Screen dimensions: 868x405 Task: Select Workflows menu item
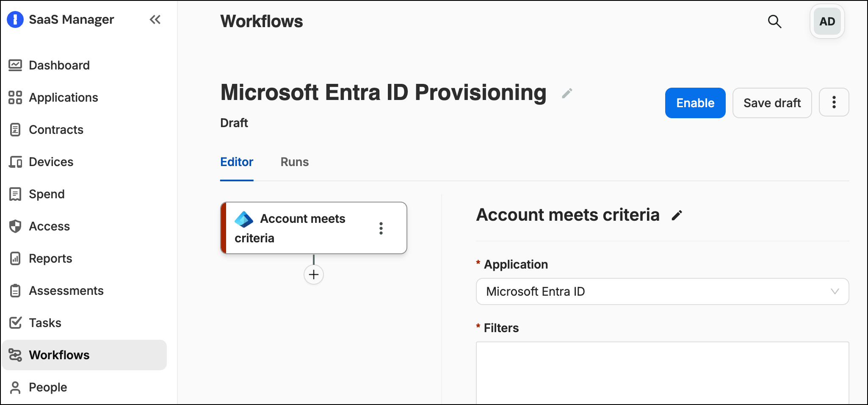click(84, 355)
